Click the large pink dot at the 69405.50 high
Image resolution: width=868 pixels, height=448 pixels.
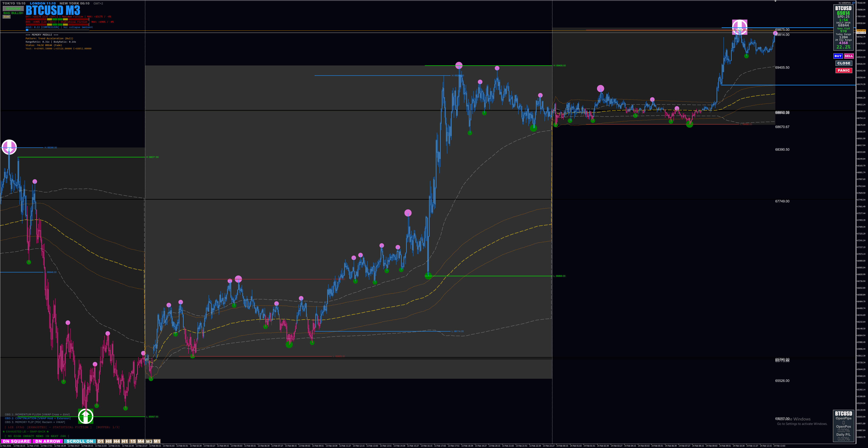458,65
